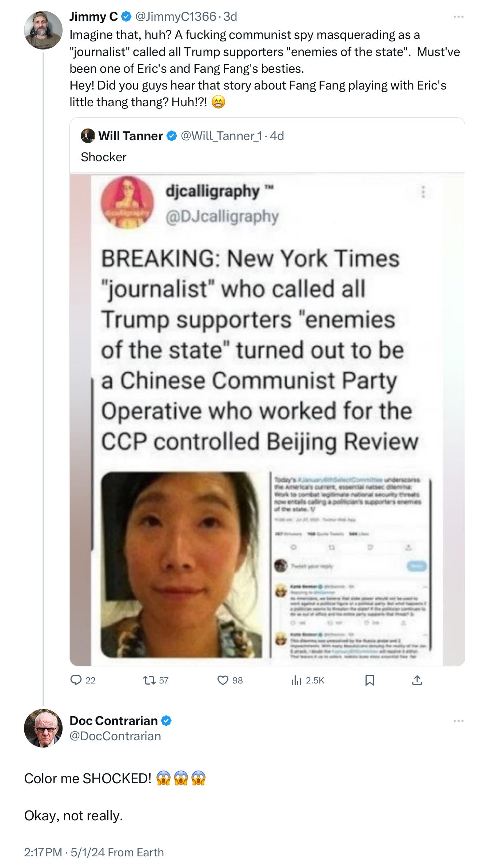Open the quoted djcalligraphy screenshot image
The image size is (479, 868).
pos(267,420)
